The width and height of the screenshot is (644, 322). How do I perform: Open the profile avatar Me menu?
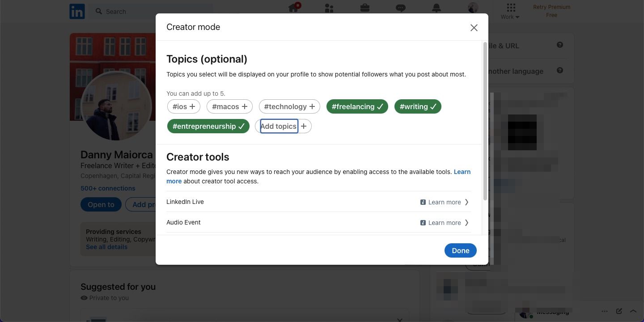pos(473,8)
